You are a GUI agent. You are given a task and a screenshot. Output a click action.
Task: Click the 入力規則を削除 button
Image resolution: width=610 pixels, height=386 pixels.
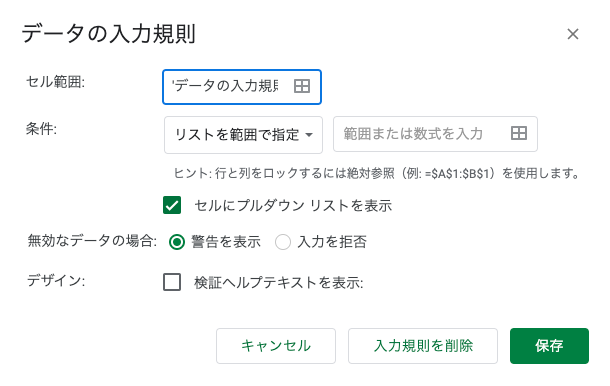[423, 346]
